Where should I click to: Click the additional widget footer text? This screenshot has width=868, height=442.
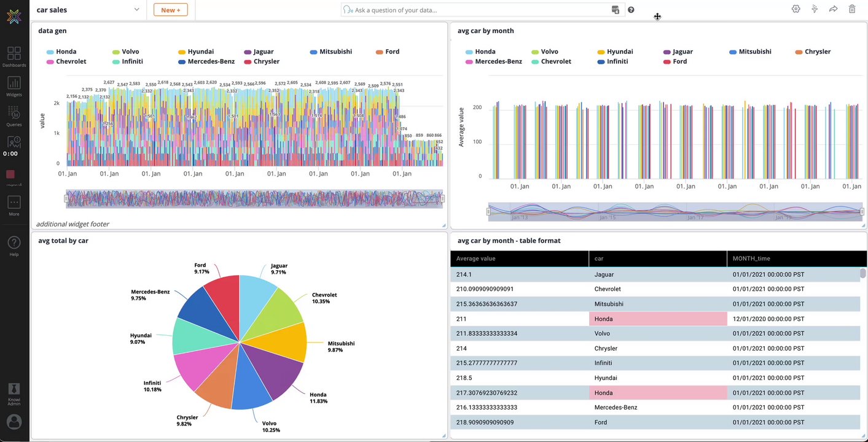point(72,224)
